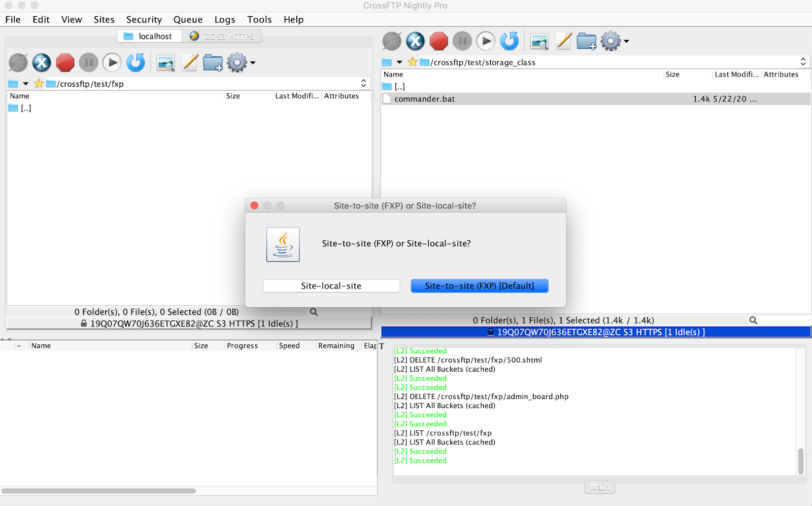Sort right pane by Attributes column
The height and width of the screenshot is (506, 812).
(x=786, y=74)
